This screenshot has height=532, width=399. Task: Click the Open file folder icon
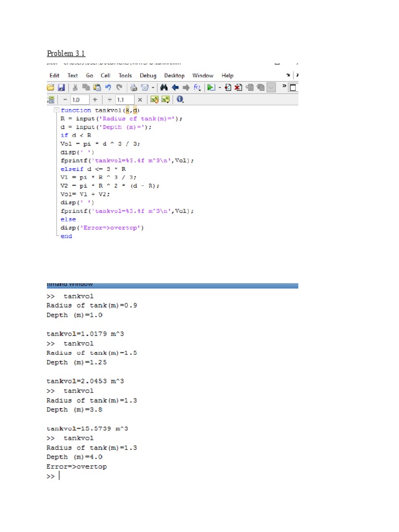tap(51, 88)
